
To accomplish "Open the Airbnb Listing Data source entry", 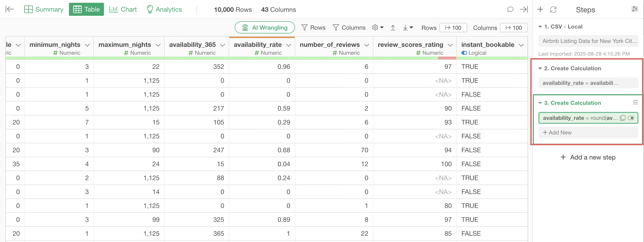I will [588, 41].
